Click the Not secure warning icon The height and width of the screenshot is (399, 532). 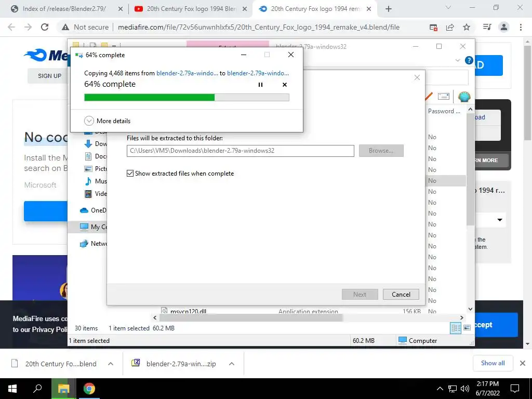click(x=65, y=27)
